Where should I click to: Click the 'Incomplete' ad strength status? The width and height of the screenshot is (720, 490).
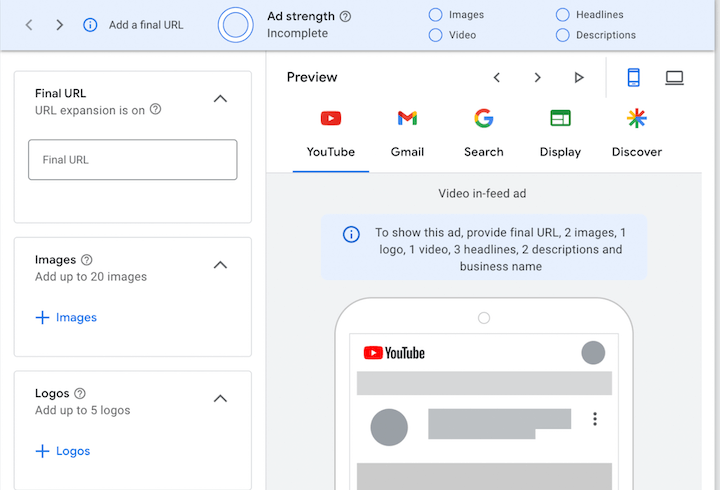(298, 34)
